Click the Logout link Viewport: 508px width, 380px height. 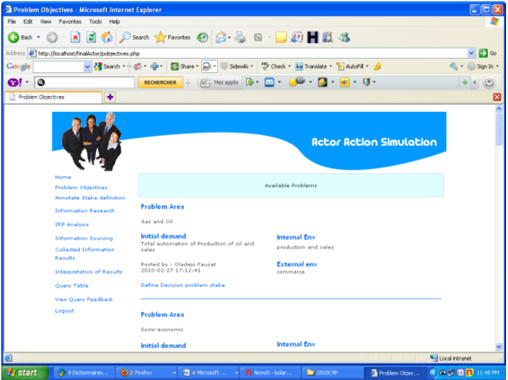tap(65, 311)
